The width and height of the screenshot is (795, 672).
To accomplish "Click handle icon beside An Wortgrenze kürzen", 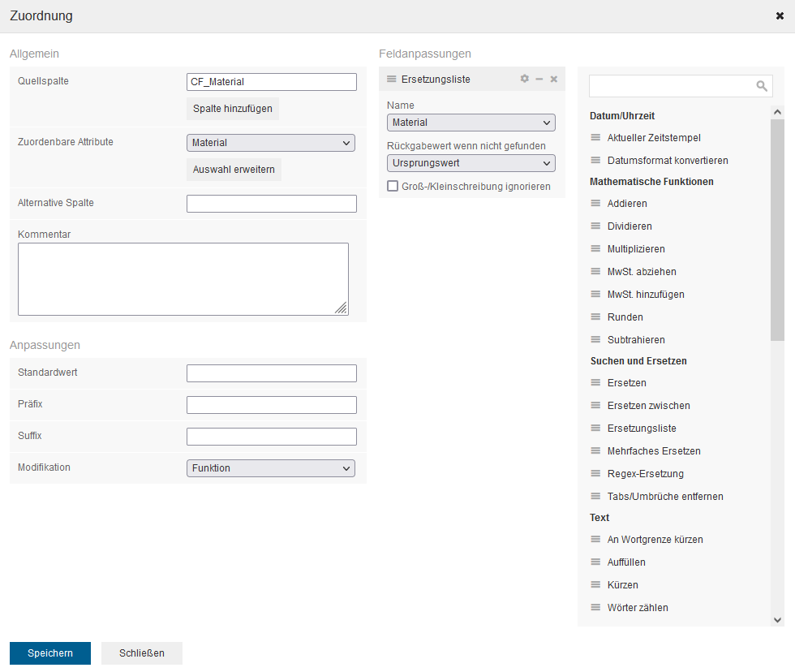I will [x=595, y=540].
